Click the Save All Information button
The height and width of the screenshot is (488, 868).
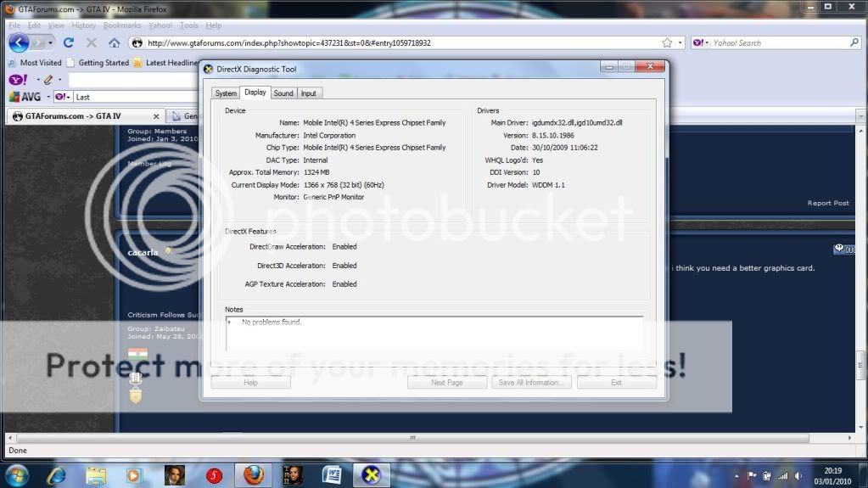click(x=531, y=383)
